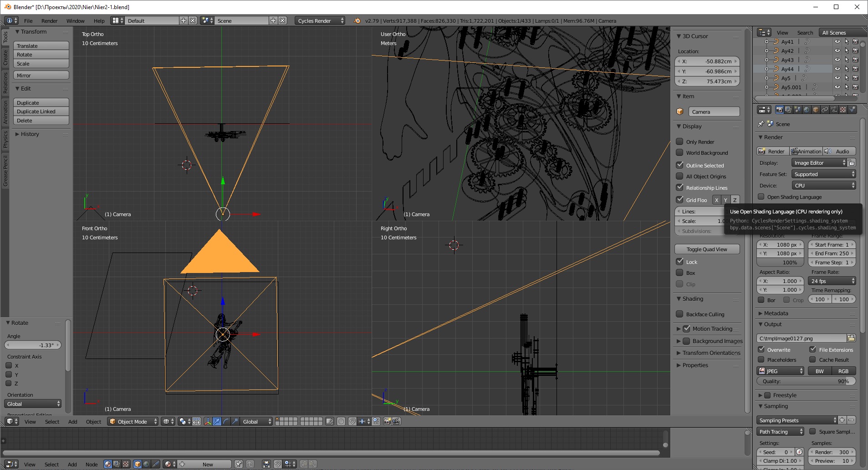Viewport: 868px width, 470px height.
Task: Click the resolution percentage 100% slider
Action: [x=780, y=263]
